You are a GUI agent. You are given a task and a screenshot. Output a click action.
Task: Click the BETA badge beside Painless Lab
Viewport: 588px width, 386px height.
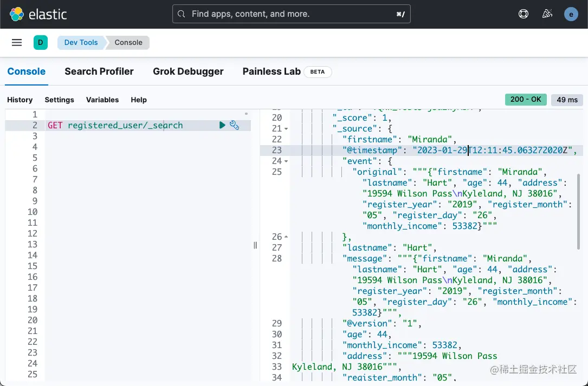pos(317,71)
